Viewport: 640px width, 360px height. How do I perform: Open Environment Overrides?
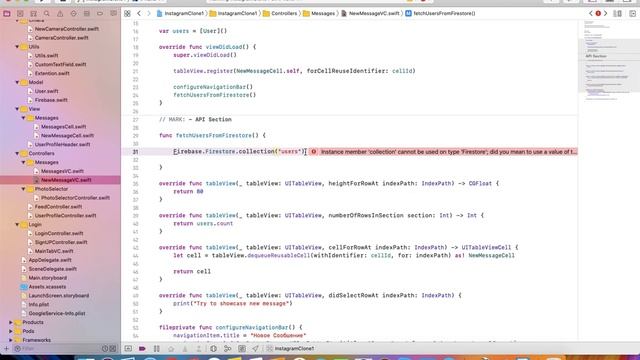242,349
